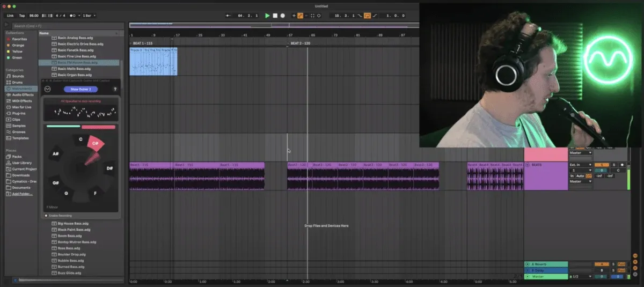Viewport: 644px width, 287px height.
Task: Click the Show Dubler 2 button
Action: click(x=80, y=89)
